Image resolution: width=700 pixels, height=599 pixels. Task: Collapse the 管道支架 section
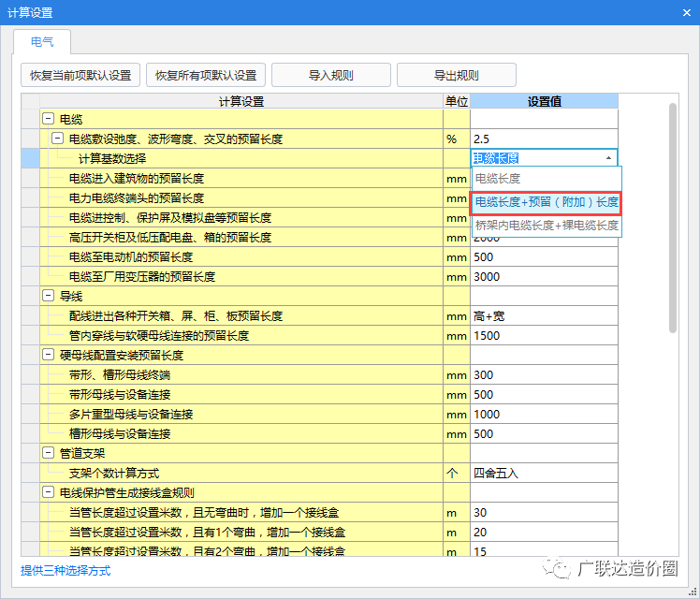coord(48,453)
